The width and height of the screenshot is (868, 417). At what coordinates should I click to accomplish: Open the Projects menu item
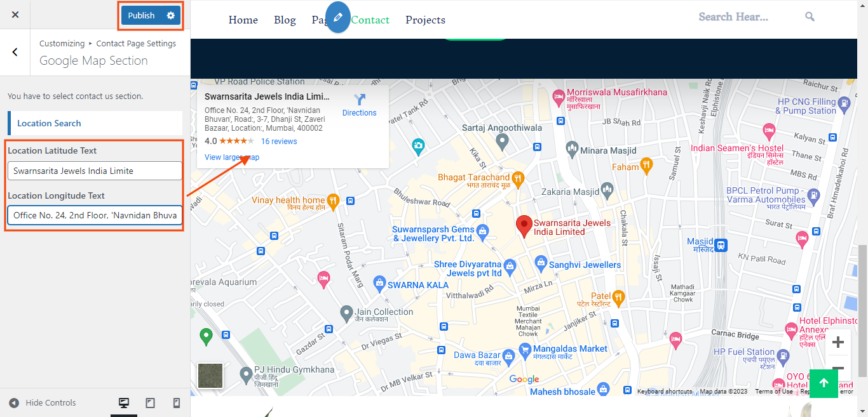tap(425, 20)
